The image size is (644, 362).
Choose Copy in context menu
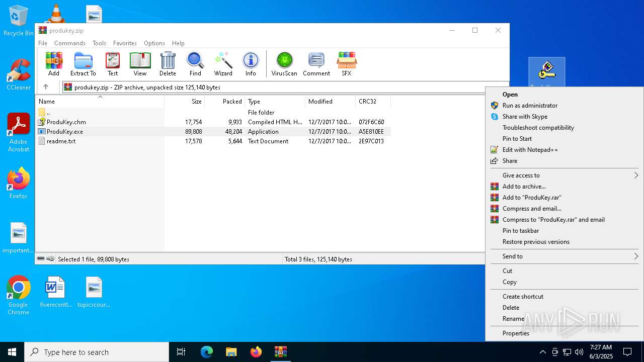564,282
